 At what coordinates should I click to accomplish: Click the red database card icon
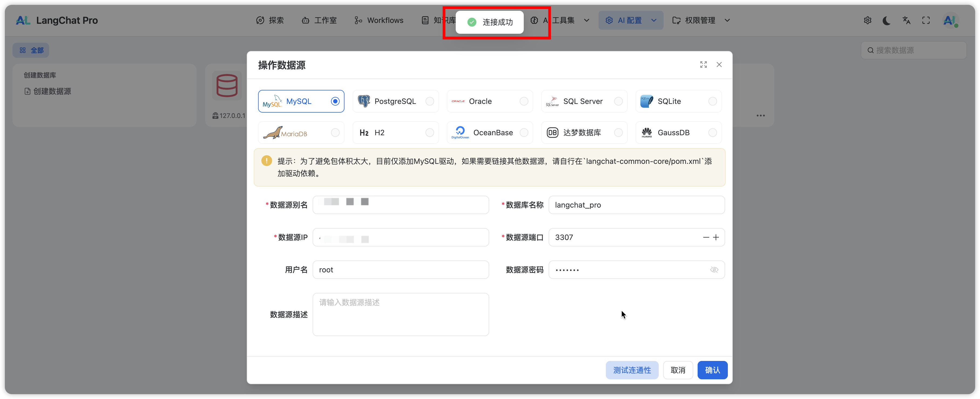pyautogui.click(x=227, y=86)
